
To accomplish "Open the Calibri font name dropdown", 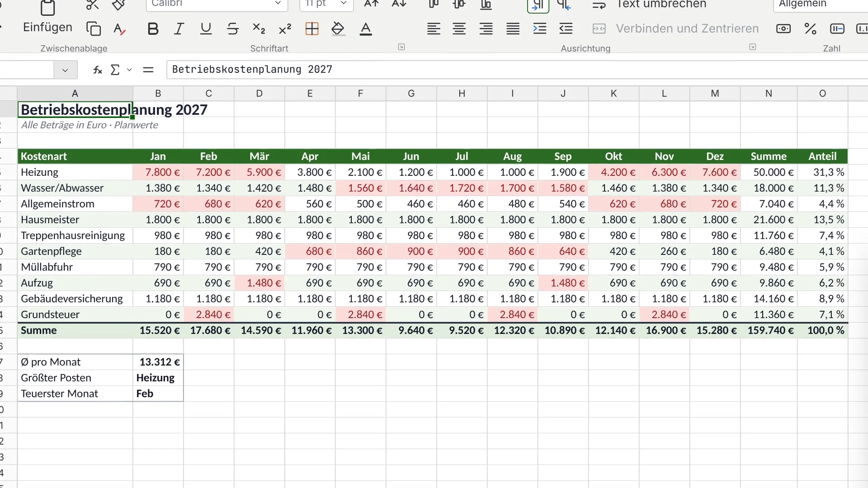I will [x=278, y=4].
